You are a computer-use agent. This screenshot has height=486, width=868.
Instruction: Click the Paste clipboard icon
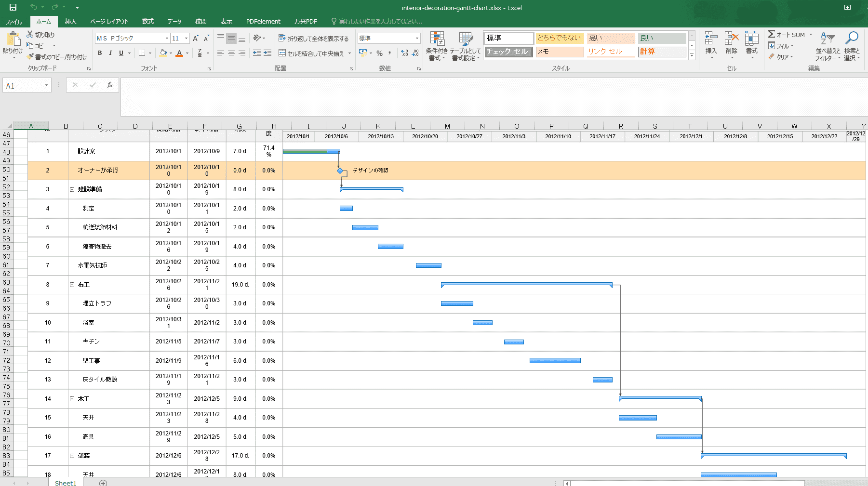[13, 40]
